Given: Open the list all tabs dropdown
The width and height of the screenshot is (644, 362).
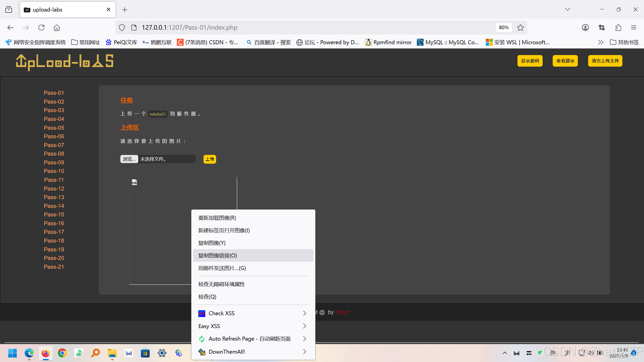Looking at the screenshot, I should click(568, 10).
